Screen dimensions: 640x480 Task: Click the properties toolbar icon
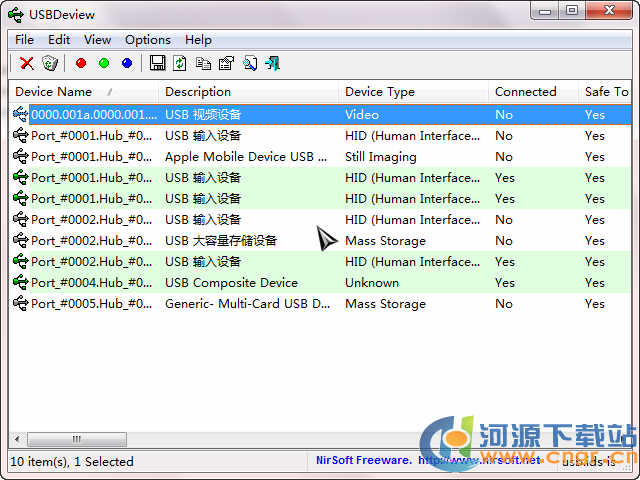click(227, 63)
